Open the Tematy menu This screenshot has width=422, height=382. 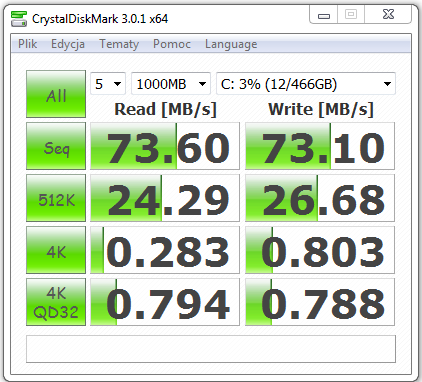[x=119, y=44]
